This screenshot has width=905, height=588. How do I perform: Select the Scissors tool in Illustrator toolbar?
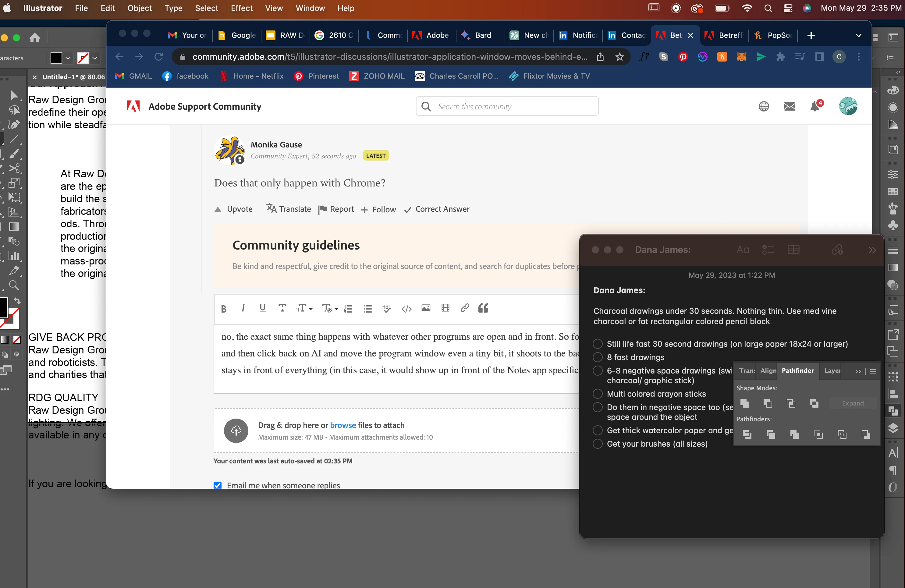(x=14, y=168)
